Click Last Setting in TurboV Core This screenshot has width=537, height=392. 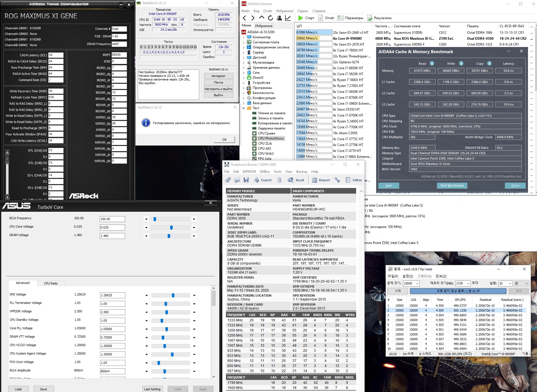coord(152,389)
